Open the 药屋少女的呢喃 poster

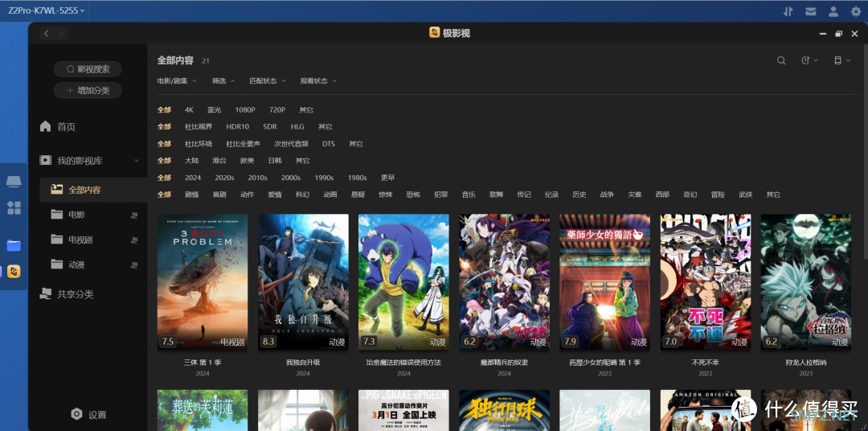605,282
